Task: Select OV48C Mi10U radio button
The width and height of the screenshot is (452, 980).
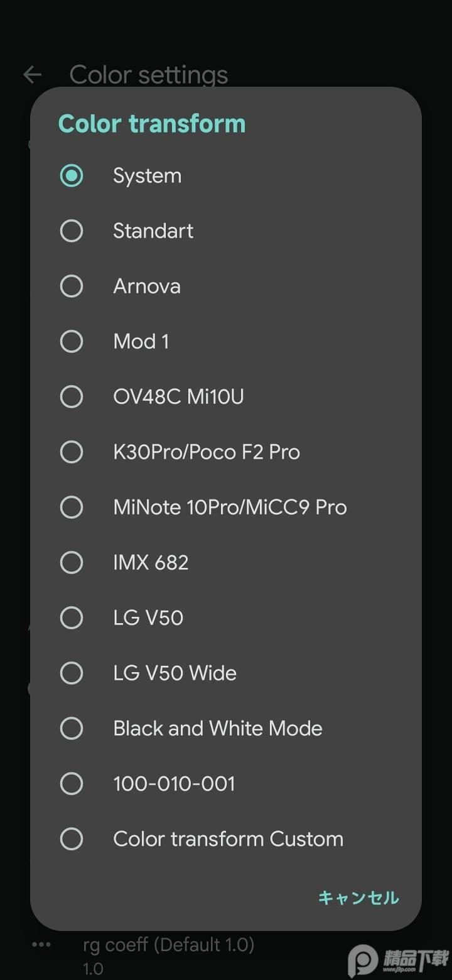Action: point(72,397)
